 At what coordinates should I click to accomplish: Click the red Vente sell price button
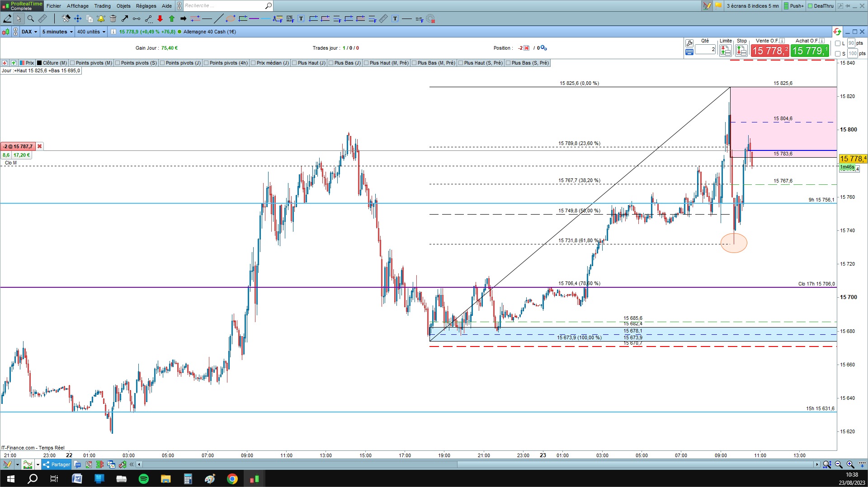(770, 51)
